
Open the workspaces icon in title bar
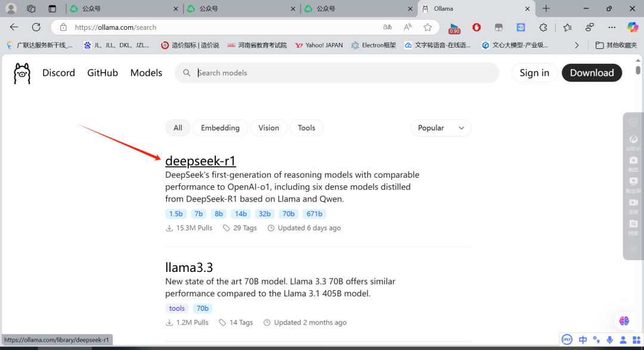31,8
